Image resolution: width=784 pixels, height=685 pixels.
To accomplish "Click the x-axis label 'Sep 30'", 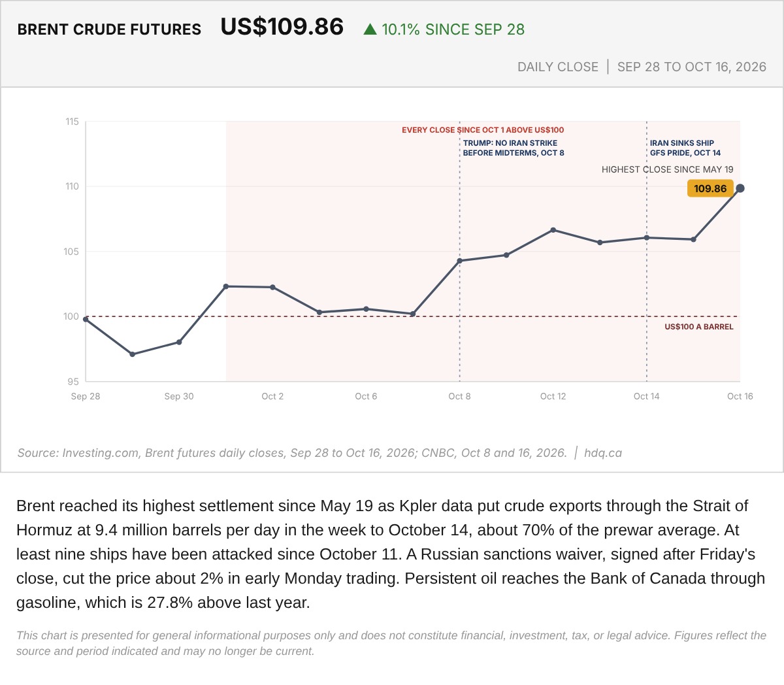I will (179, 396).
